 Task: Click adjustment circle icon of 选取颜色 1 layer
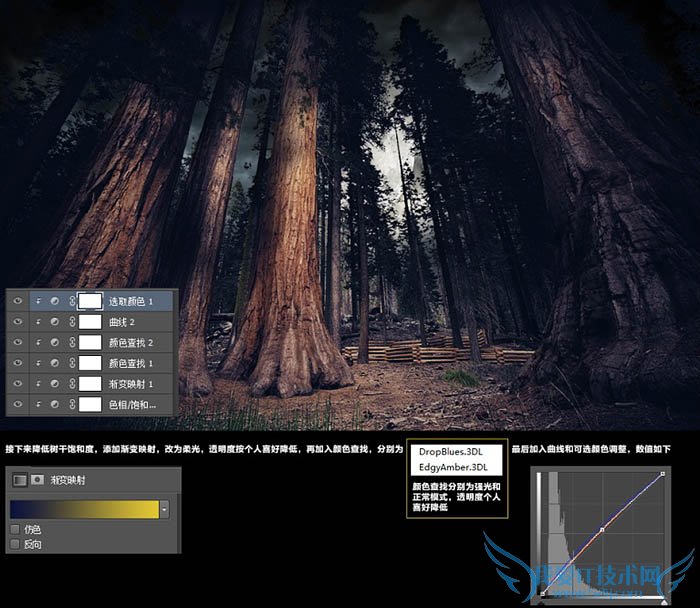[x=54, y=301]
